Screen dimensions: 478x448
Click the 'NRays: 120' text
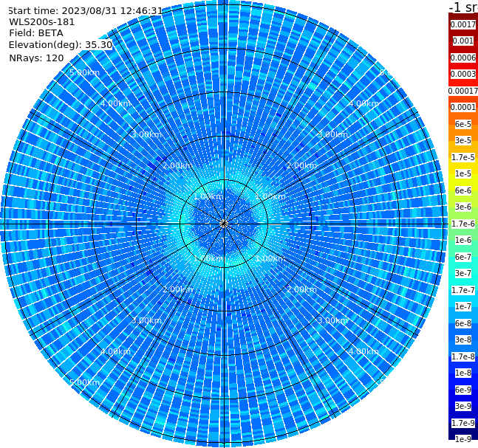click(x=36, y=58)
